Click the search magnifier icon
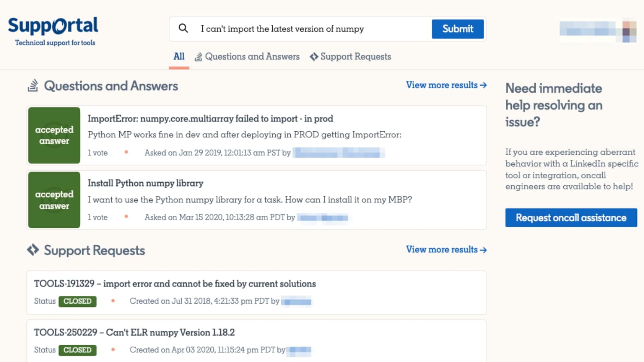 click(x=183, y=28)
